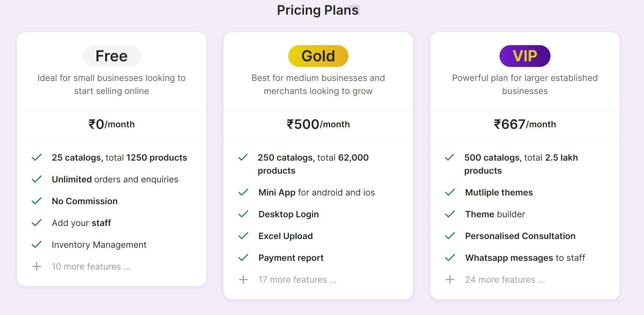Click the ₹500/month Gold price

point(318,124)
